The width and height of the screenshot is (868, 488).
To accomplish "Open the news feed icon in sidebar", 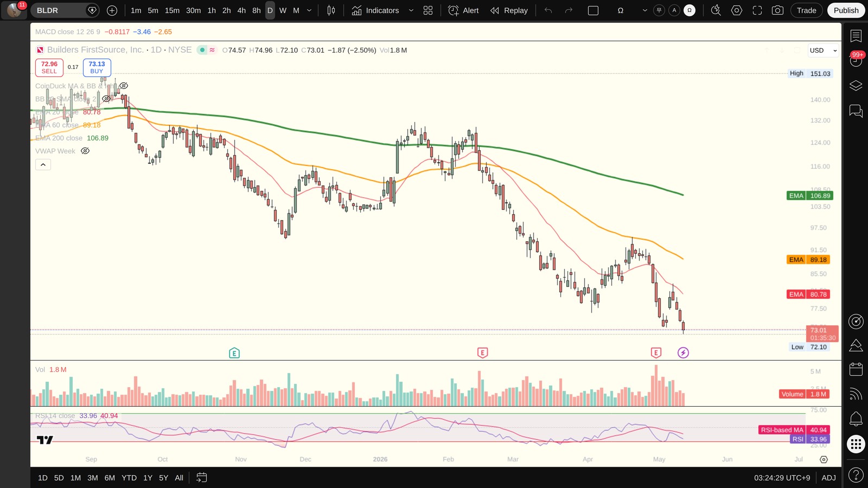I will point(856,394).
